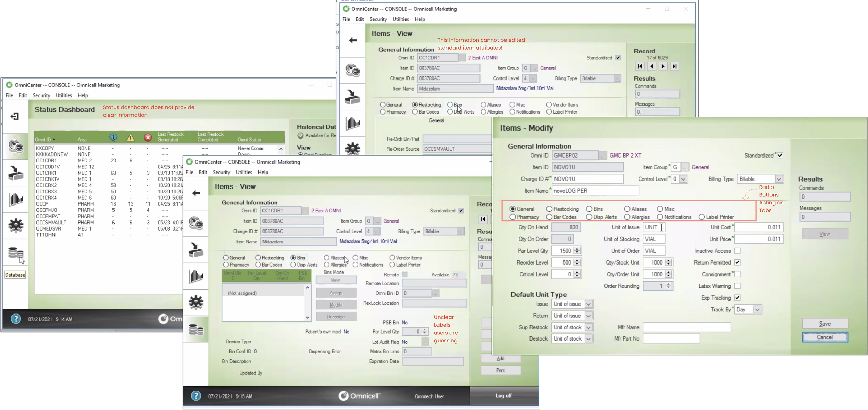The image size is (868, 410).
Task: Open Help menu in lower Items - View window
Action: [263, 172]
